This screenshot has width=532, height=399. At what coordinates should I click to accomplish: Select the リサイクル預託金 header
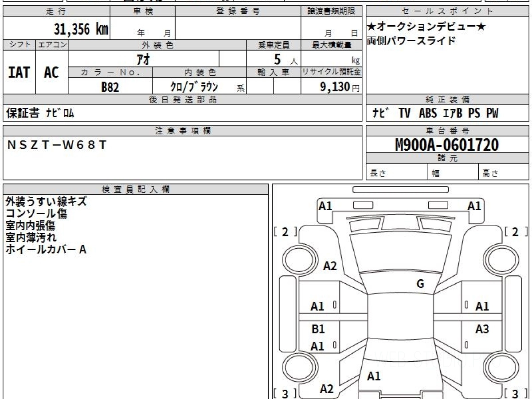[331, 72]
